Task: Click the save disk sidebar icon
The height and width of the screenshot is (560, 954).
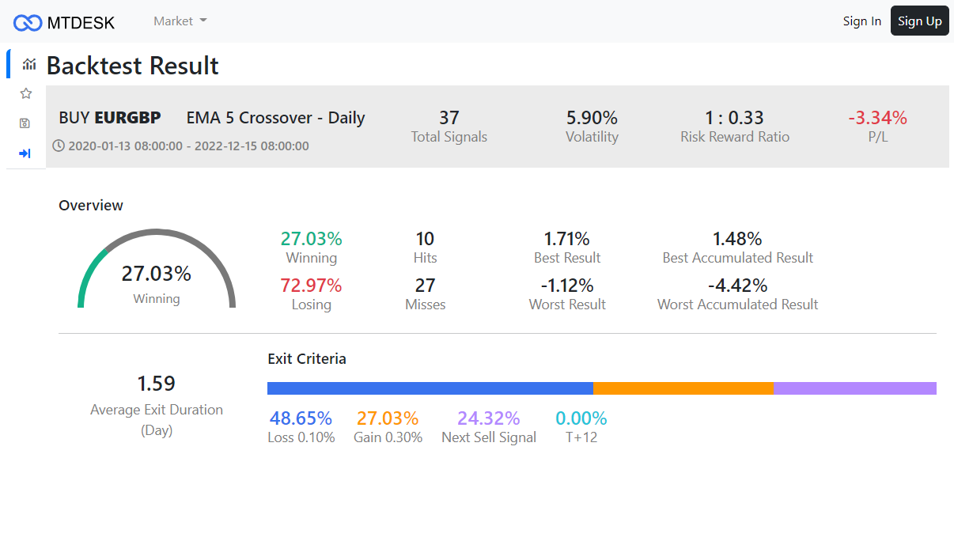Action: point(25,123)
